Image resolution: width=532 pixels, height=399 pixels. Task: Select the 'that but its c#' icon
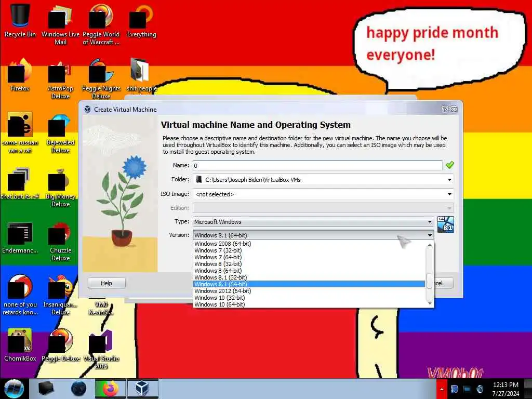coord(20,183)
